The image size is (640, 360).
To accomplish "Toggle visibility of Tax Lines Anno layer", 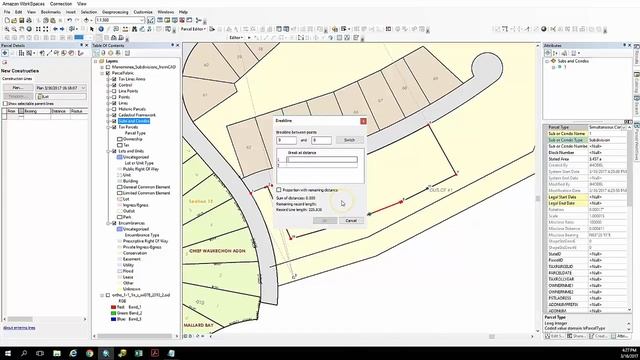I will pyautogui.click(x=114, y=79).
